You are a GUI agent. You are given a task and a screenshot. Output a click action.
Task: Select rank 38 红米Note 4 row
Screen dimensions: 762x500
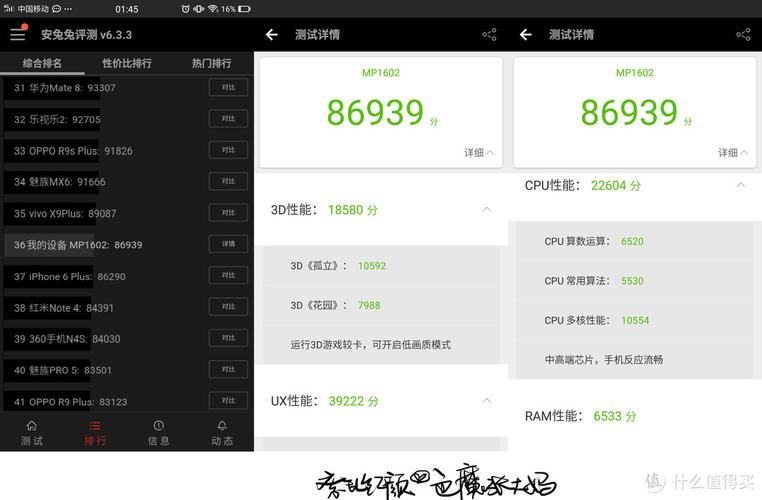(x=126, y=307)
